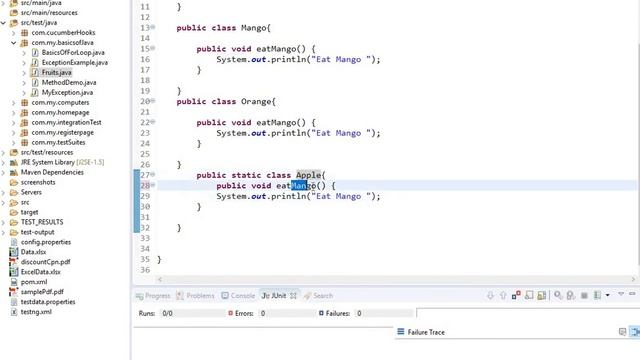Click the test-output folder icon
This screenshot has width=640, height=360.
(14, 232)
